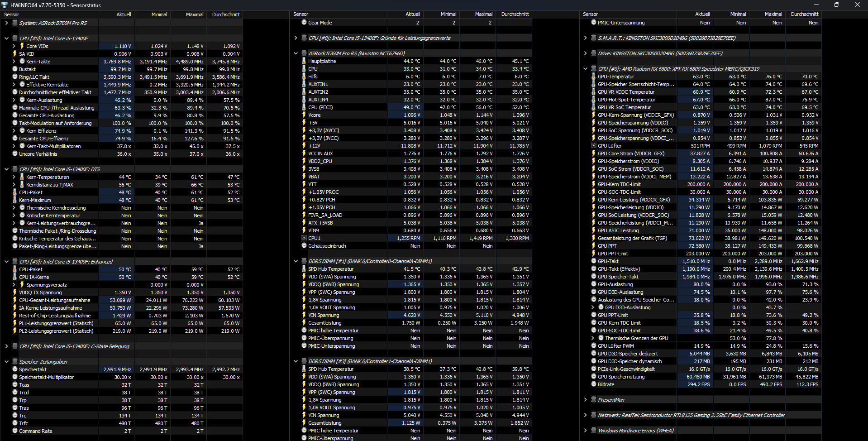Viewport: 868px width, 441px height.
Task: Click the thermometer icon beside CPU (PECI)
Action: (304, 107)
